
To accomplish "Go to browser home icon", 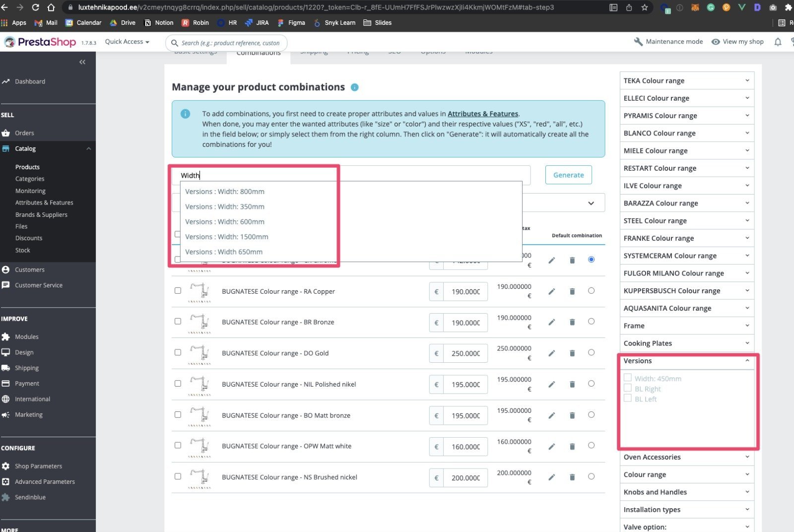I will click(51, 7).
